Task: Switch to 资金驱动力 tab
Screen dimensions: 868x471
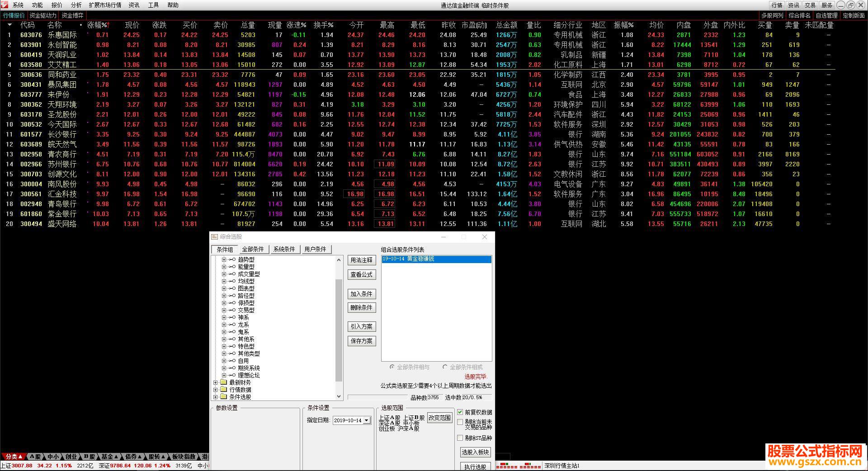Action: [x=43, y=15]
